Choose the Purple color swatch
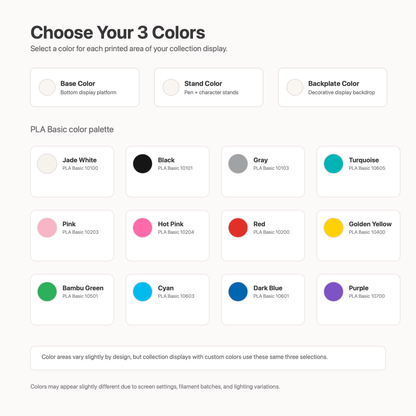Viewport: 416px width, 416px height. (x=333, y=292)
